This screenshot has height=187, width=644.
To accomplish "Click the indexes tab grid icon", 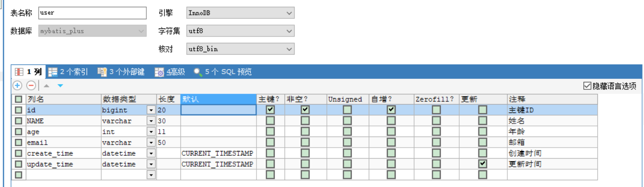I will pos(53,72).
